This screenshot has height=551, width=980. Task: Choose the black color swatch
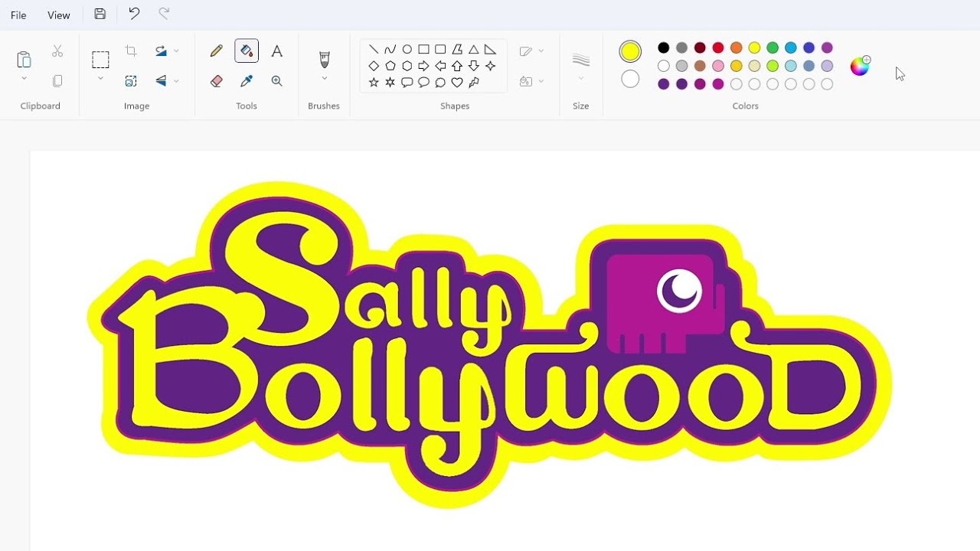[x=664, y=48]
